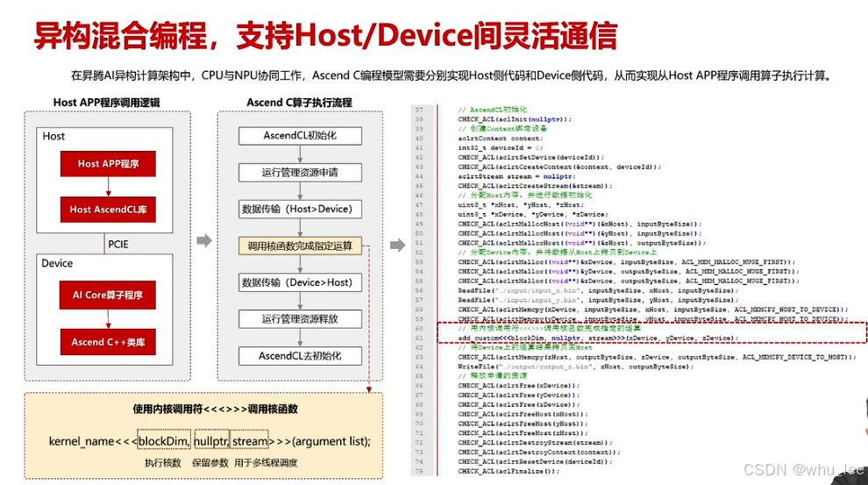868x485 pixels.
Task: Click the heading '使用内核调用符<<<>>>调用核函数'
Action: pyautogui.click(x=215, y=410)
